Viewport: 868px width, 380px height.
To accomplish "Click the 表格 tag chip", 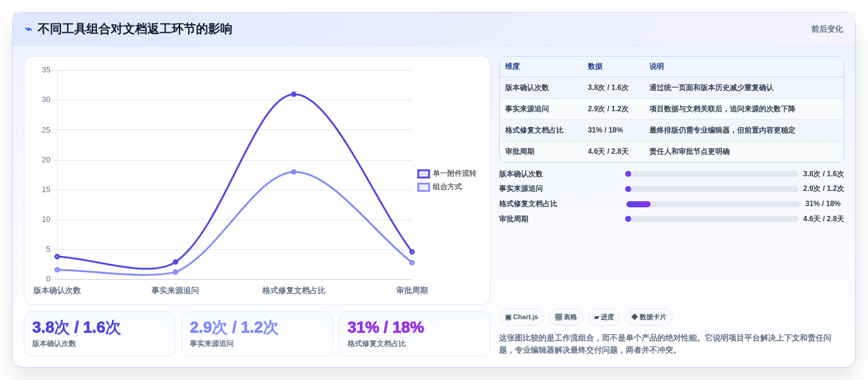I will coord(566,317).
